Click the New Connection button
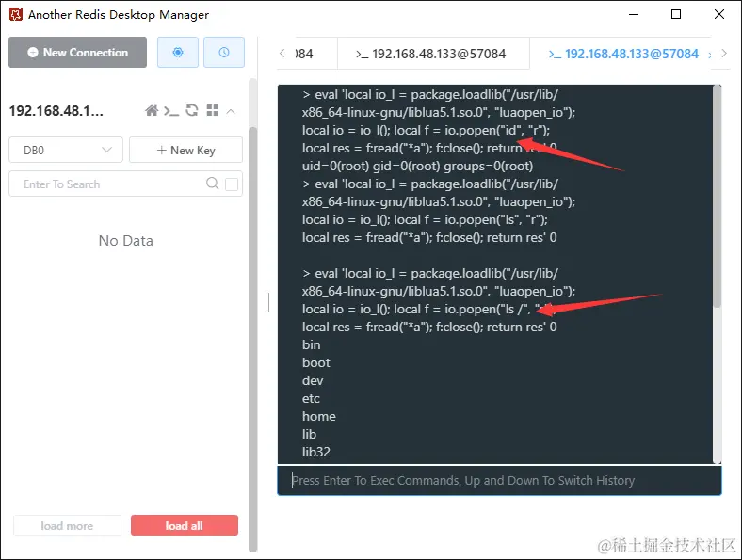Image resolution: width=742 pixels, height=560 pixels. click(77, 53)
